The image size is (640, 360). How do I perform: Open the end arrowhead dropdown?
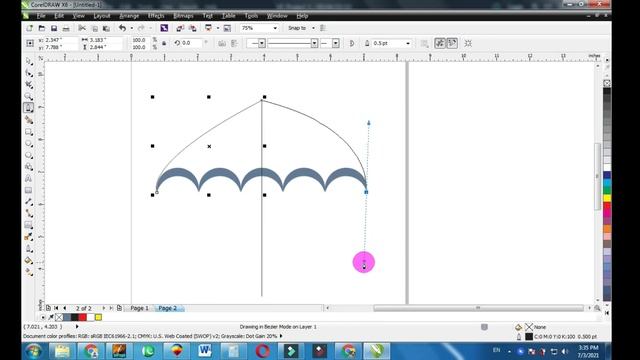[x=336, y=43]
